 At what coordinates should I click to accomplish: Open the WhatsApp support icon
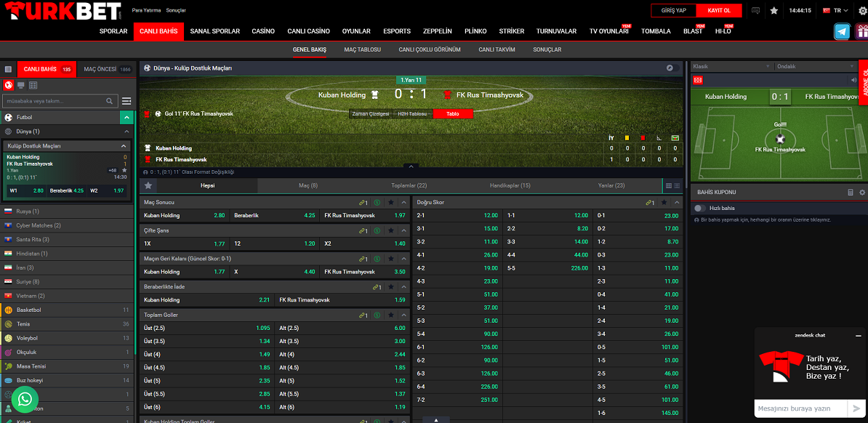coord(25,399)
